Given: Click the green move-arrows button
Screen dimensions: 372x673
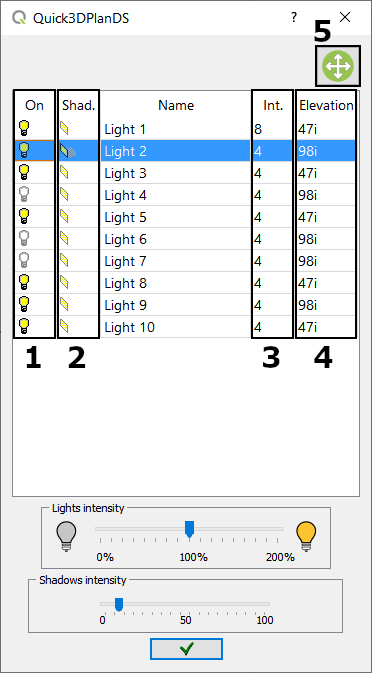Looking at the screenshot, I should click(x=337, y=67).
